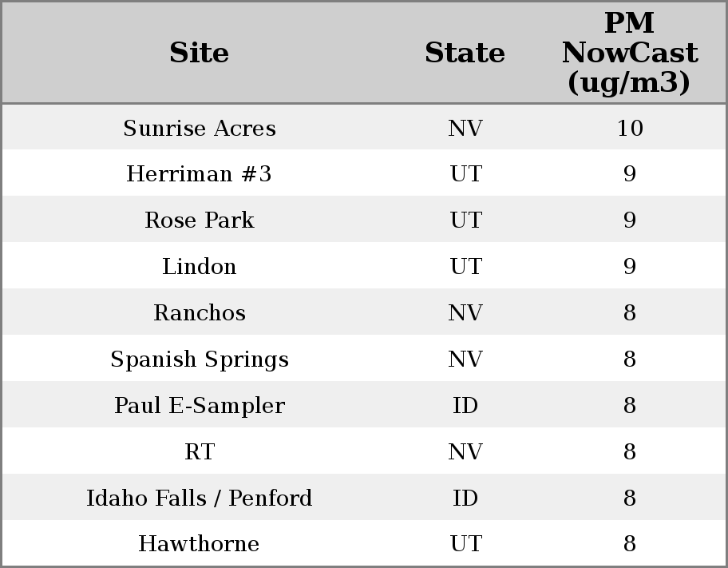Select the Herriman #3 site cell
This screenshot has width=728, height=568.
click(x=200, y=174)
